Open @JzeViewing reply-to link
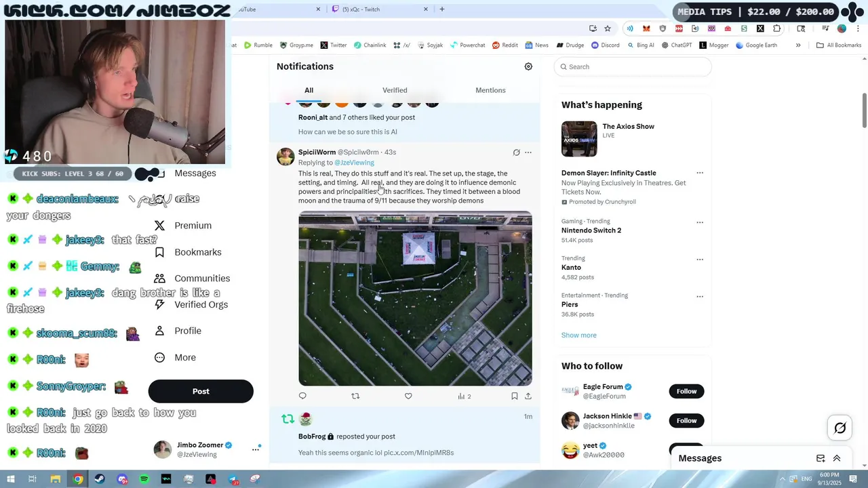868x488 pixels. click(x=354, y=163)
